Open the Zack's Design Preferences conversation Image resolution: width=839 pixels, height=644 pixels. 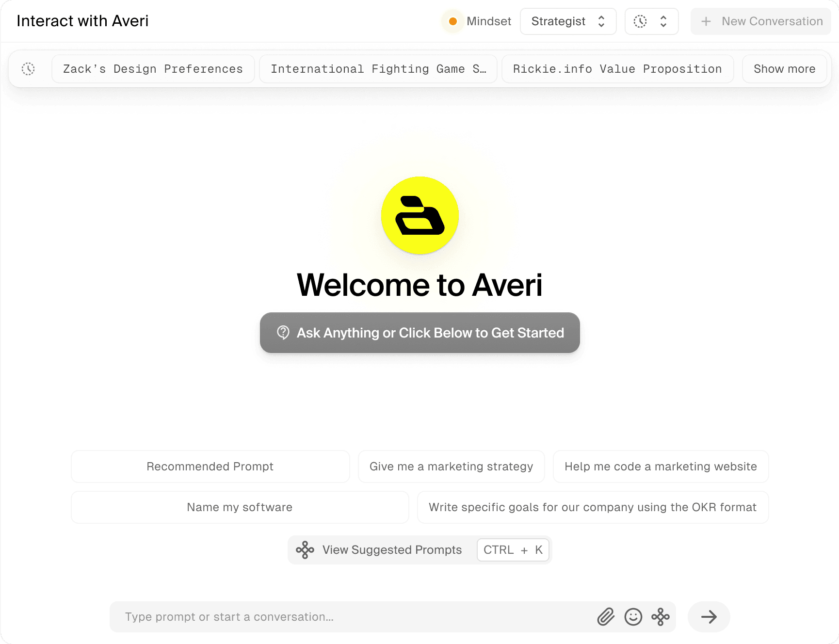coord(153,68)
